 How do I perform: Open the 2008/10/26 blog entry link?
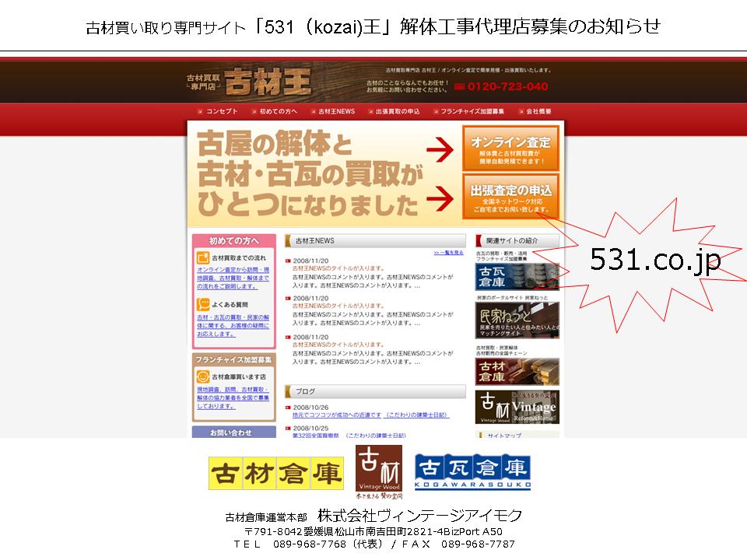[370, 415]
